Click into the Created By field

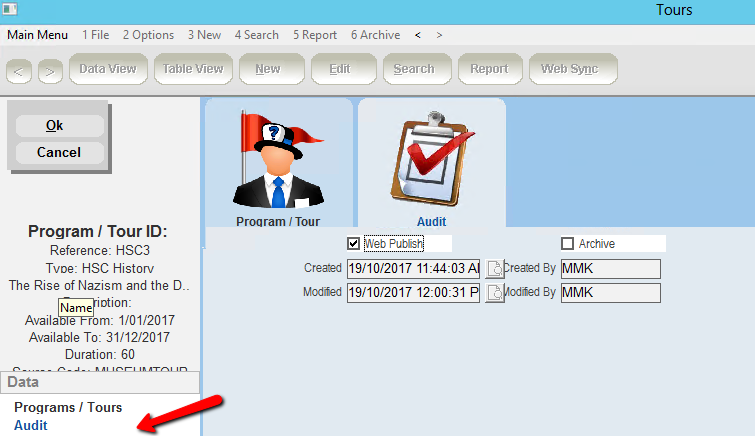point(609,268)
